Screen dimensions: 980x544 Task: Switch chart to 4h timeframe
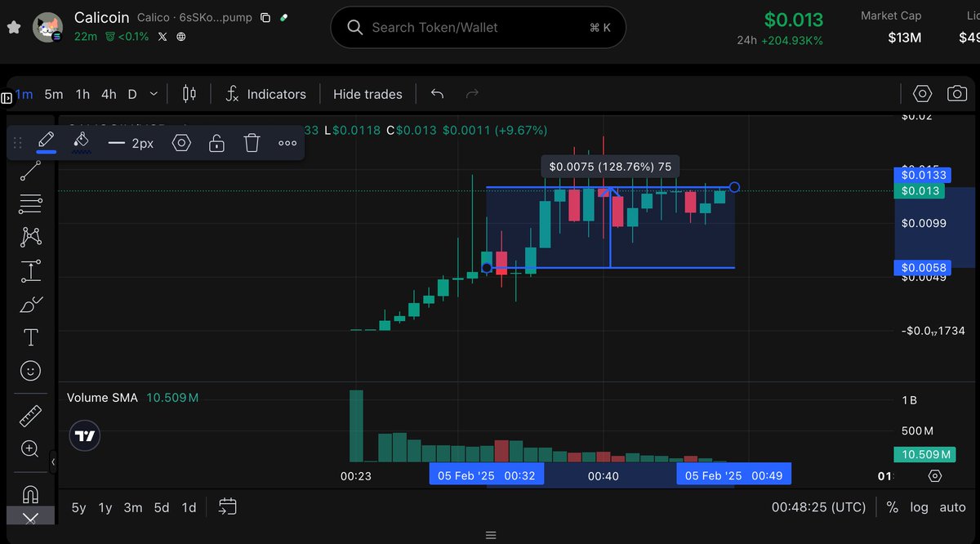[x=109, y=94]
